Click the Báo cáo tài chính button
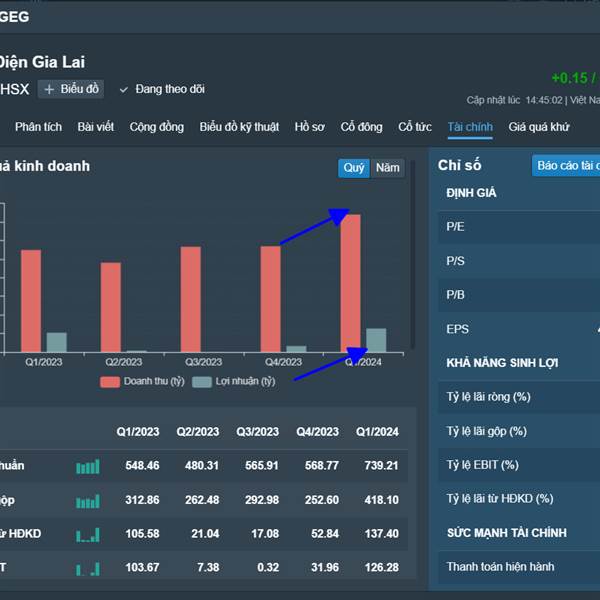 (566, 166)
